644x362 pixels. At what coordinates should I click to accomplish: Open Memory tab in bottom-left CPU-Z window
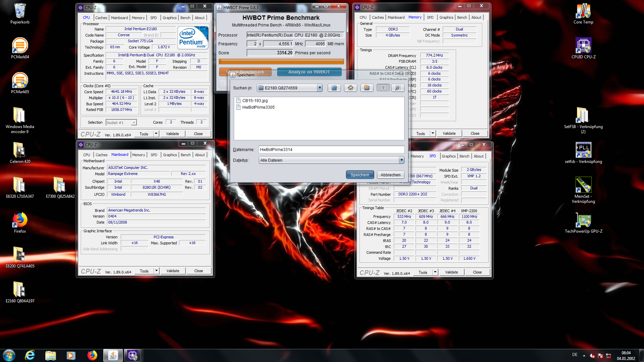(139, 155)
